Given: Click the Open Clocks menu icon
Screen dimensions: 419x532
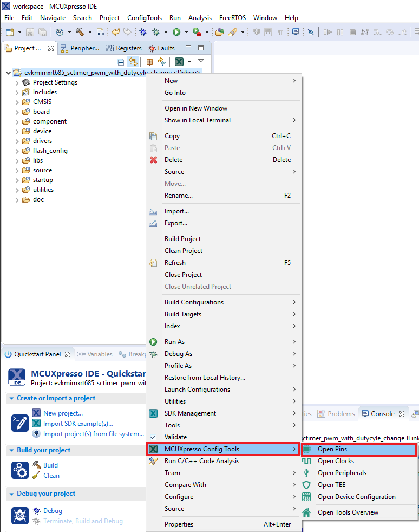Looking at the screenshot, I should point(306,461).
